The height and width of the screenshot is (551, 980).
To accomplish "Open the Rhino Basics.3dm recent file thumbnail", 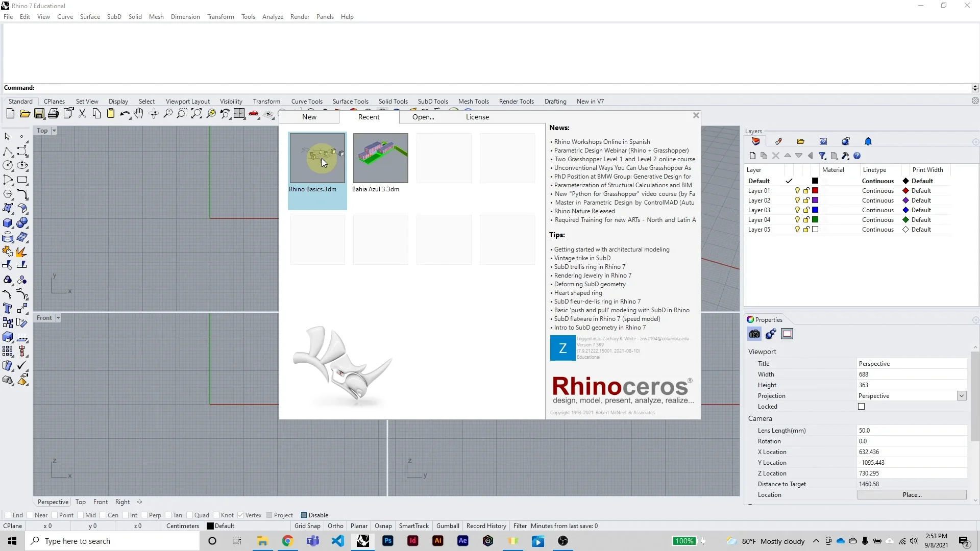I will (x=316, y=158).
